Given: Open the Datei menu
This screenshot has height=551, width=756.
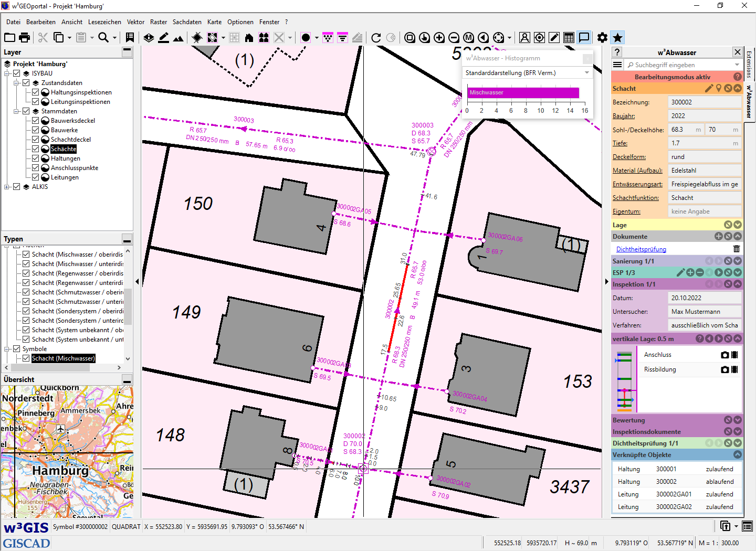Looking at the screenshot, I should click(14, 22).
